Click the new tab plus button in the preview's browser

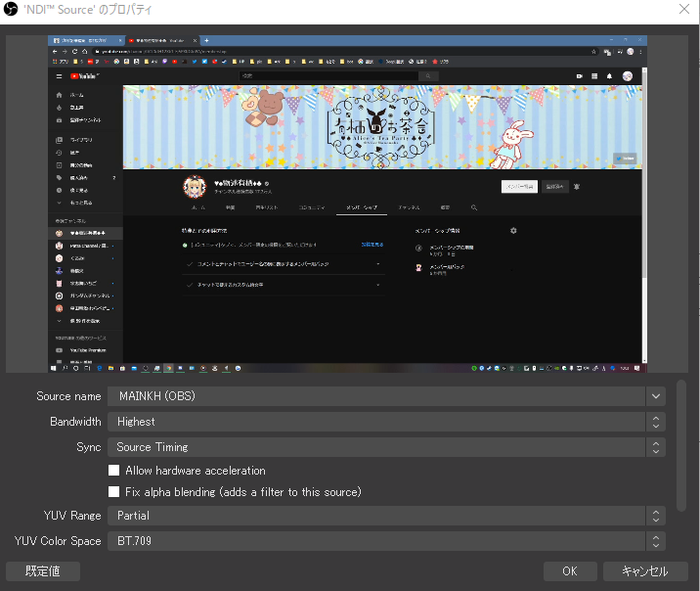click(x=206, y=41)
